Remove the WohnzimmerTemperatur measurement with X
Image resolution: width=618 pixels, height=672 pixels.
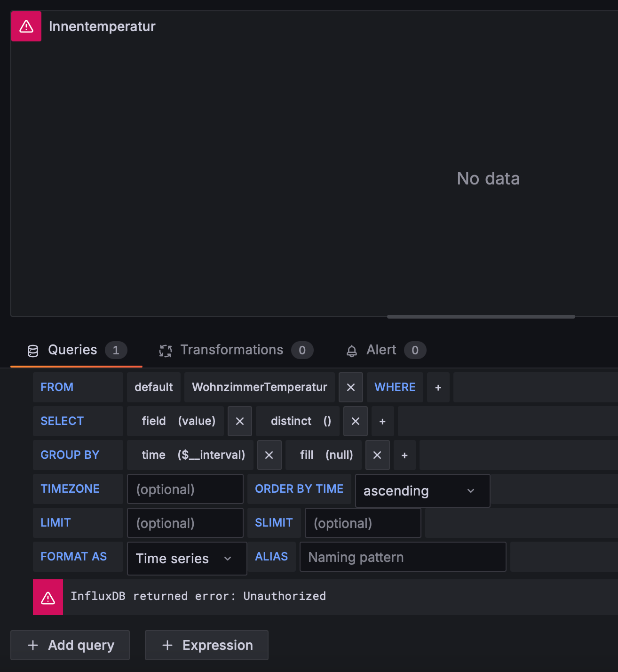351,387
